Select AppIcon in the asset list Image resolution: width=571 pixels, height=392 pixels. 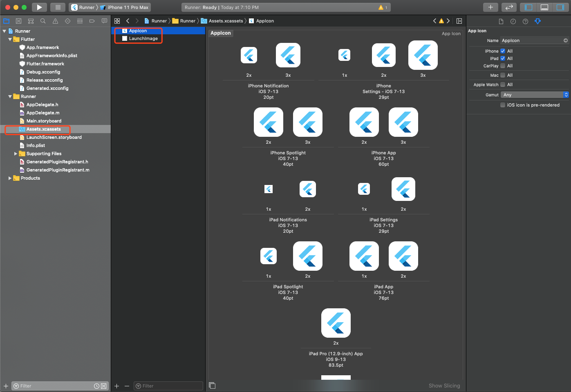pyautogui.click(x=158, y=31)
